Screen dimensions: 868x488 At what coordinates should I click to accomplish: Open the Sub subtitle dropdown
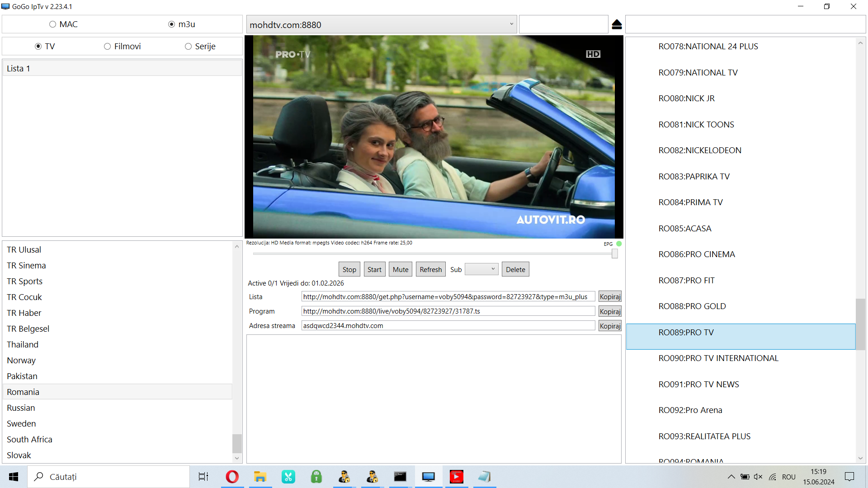pos(481,269)
